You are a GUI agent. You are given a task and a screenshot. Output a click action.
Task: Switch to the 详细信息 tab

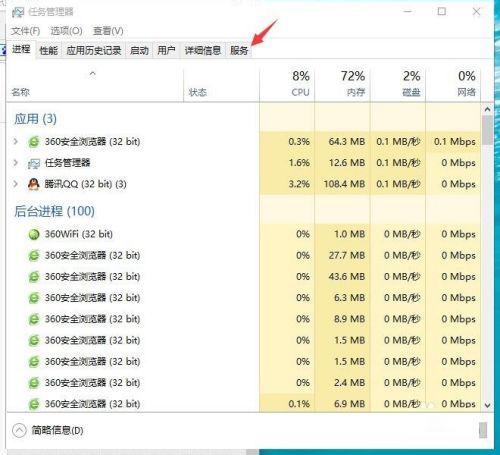(203, 51)
